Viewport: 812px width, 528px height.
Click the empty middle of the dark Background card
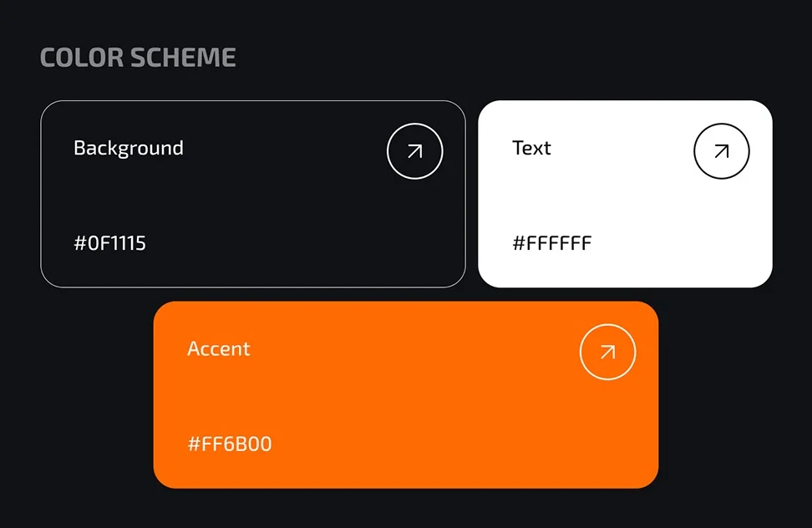tap(252, 196)
